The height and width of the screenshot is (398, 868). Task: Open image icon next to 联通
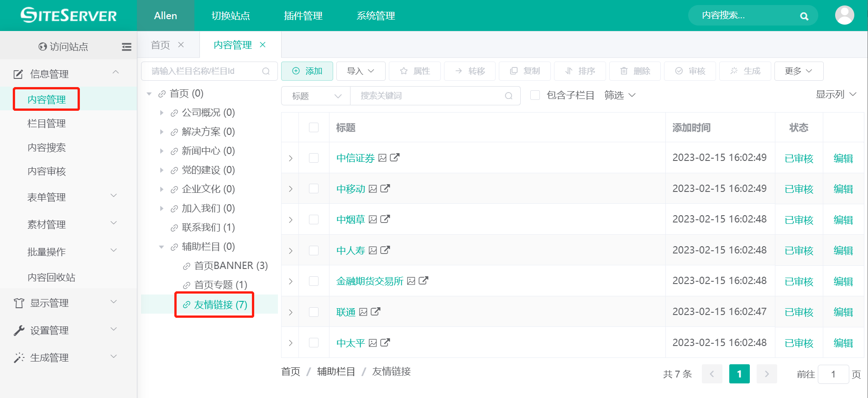coord(363,312)
